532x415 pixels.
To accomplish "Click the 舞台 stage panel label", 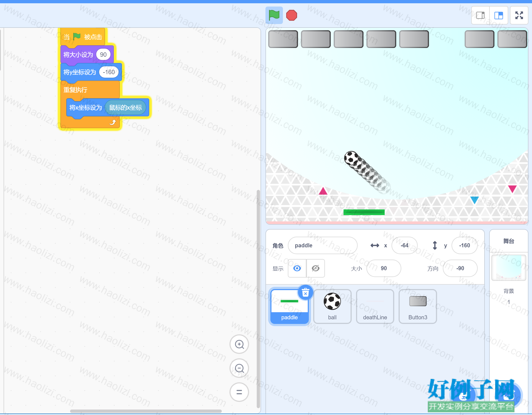I will (x=509, y=241).
